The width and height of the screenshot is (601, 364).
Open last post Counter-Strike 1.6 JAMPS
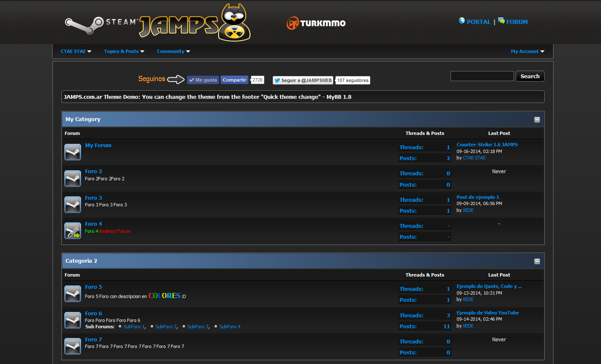point(487,145)
